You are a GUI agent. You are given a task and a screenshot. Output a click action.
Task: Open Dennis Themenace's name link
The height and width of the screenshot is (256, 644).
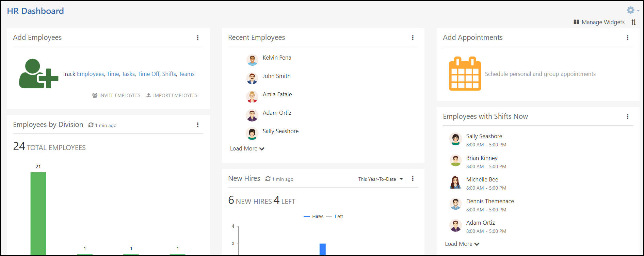490,201
